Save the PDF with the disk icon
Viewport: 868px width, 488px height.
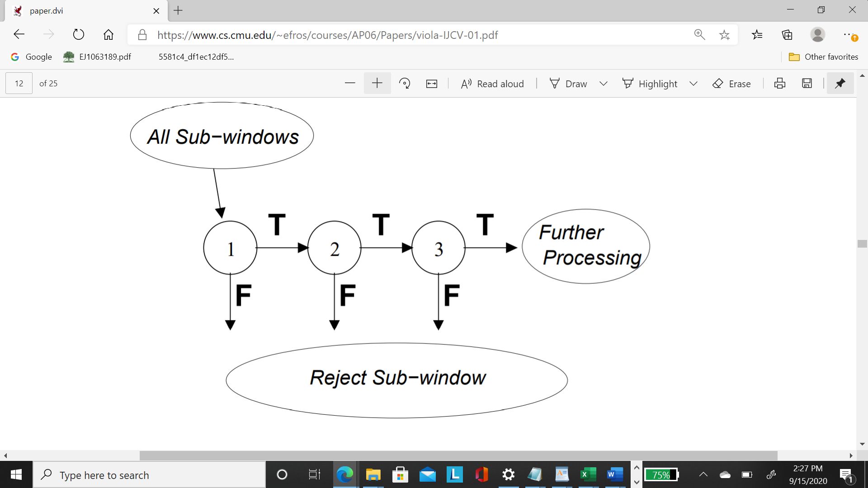tap(807, 83)
